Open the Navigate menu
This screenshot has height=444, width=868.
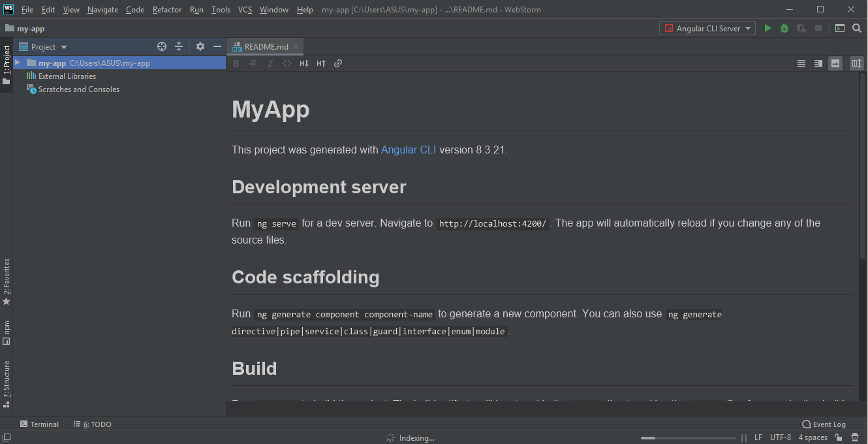tap(103, 10)
